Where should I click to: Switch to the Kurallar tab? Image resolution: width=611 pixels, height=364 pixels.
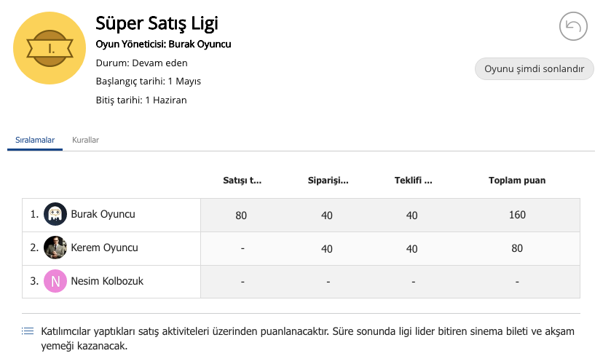point(85,140)
